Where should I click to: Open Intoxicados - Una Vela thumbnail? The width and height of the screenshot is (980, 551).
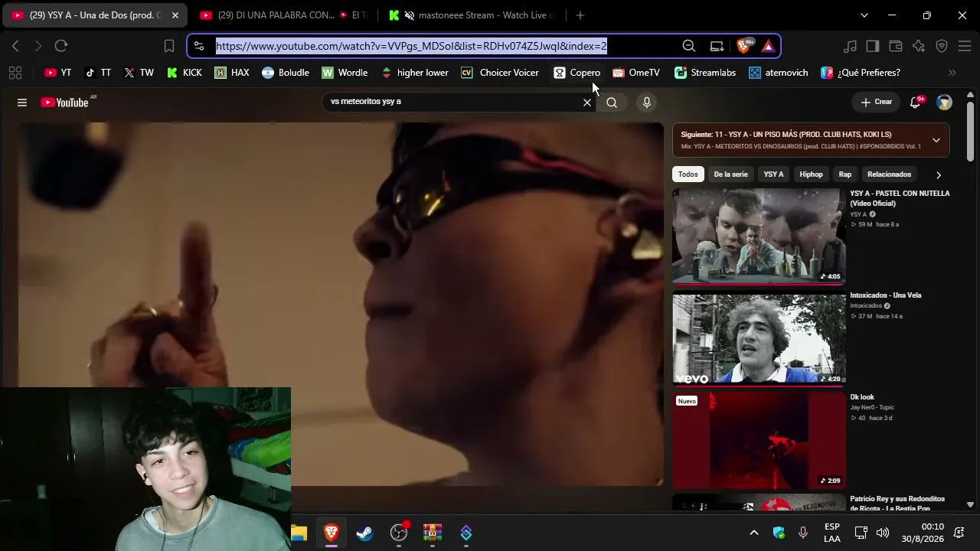click(759, 338)
